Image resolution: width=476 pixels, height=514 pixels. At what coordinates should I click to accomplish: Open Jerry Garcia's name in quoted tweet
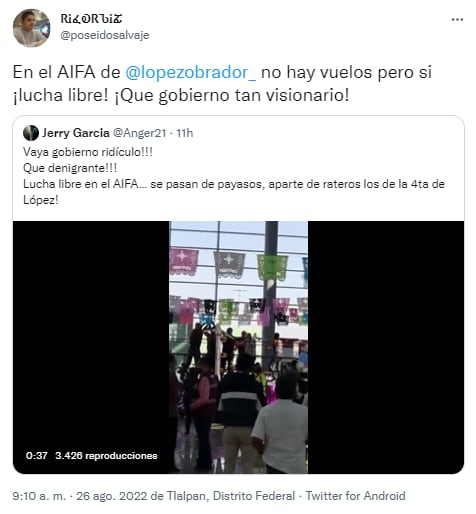pos(76,133)
